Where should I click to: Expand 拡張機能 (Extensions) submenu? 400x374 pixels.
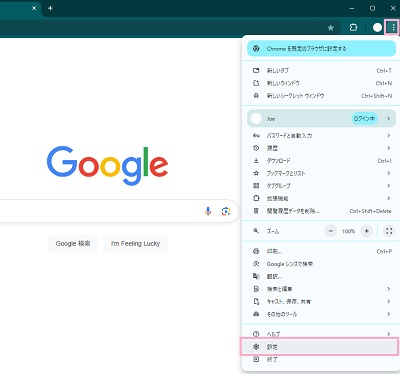pyautogui.click(x=321, y=198)
